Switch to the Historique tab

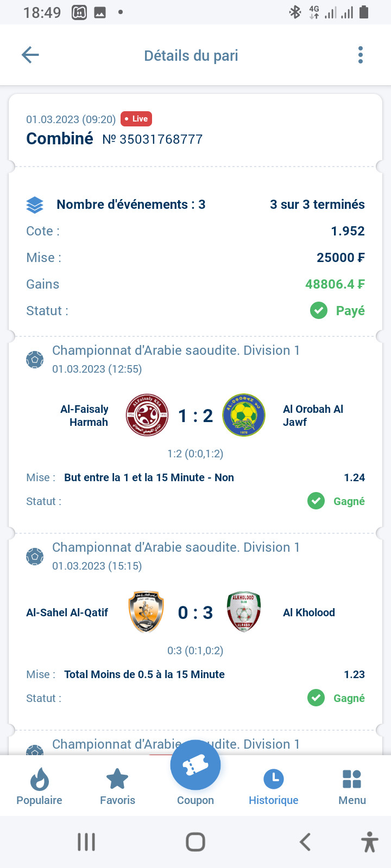point(274,787)
